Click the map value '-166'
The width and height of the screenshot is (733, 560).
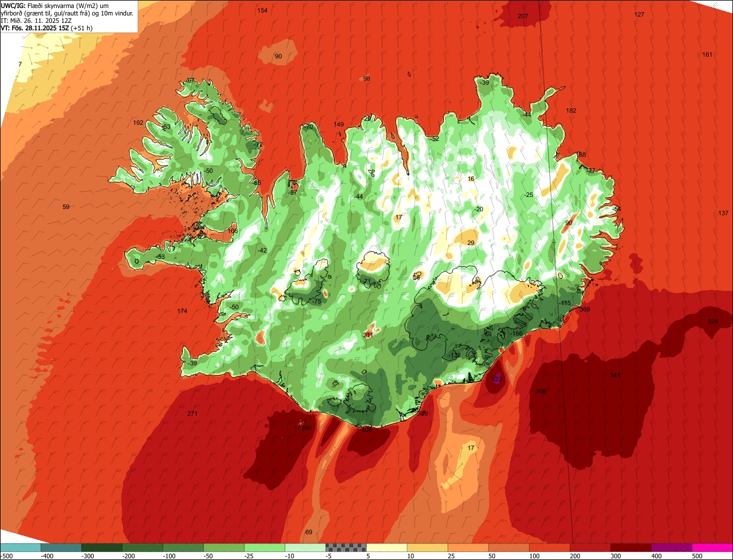[x=517, y=333]
